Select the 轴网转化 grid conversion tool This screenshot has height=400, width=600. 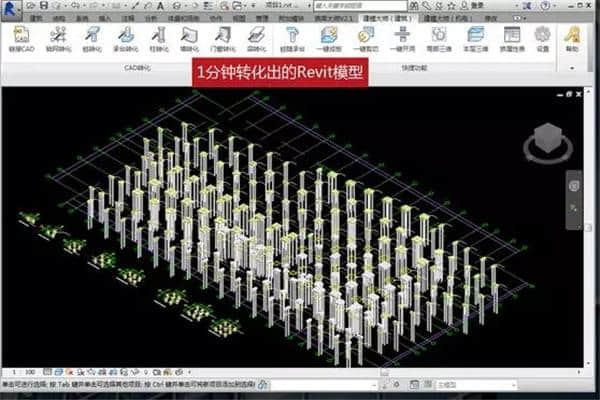point(56,39)
